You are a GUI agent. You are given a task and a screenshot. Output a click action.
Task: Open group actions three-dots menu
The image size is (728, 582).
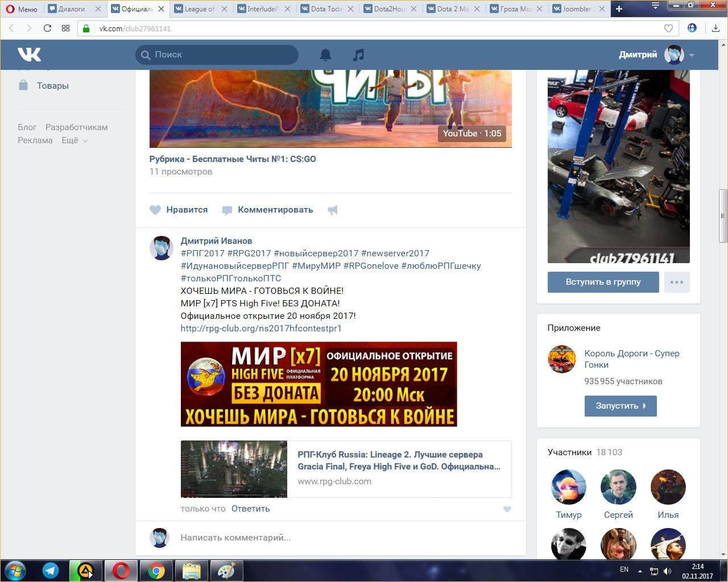pyautogui.click(x=677, y=282)
